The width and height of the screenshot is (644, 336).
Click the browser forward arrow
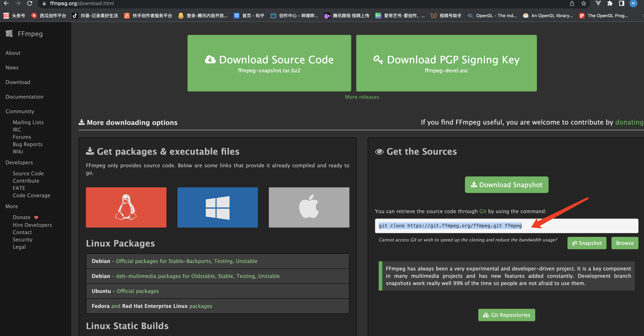tap(18, 3)
